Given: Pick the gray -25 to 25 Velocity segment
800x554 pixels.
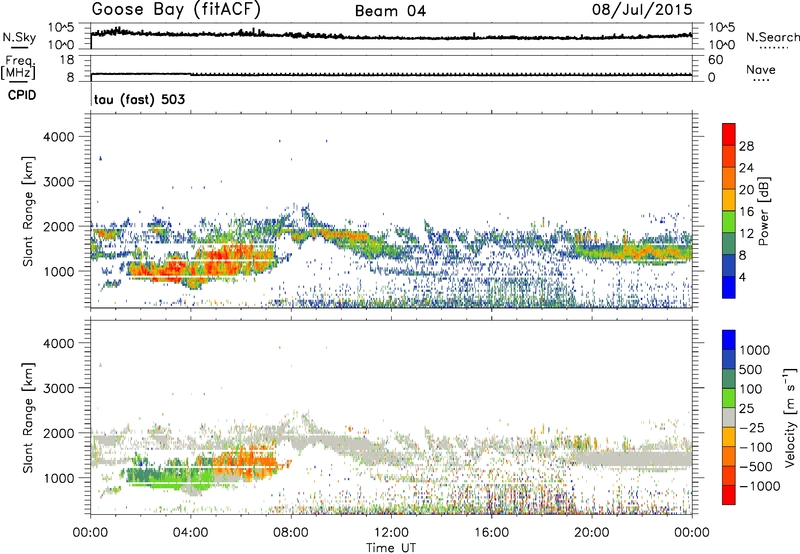Looking at the screenshot, I should tap(729, 417).
